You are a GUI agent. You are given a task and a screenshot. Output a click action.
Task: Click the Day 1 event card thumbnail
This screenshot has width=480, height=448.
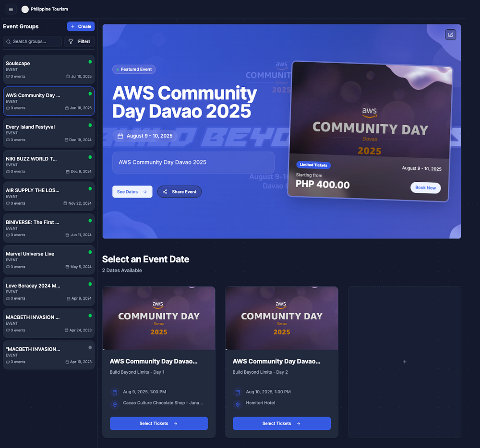click(x=158, y=318)
